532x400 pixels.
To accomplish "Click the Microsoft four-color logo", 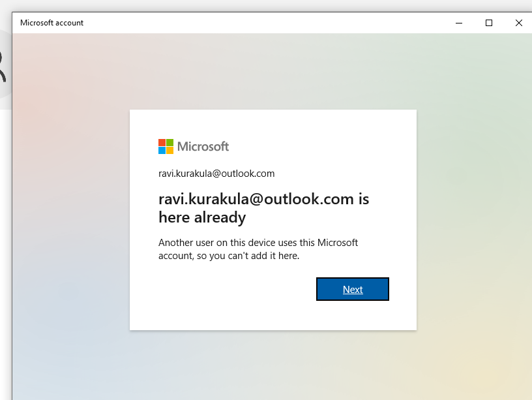I will coord(166,146).
